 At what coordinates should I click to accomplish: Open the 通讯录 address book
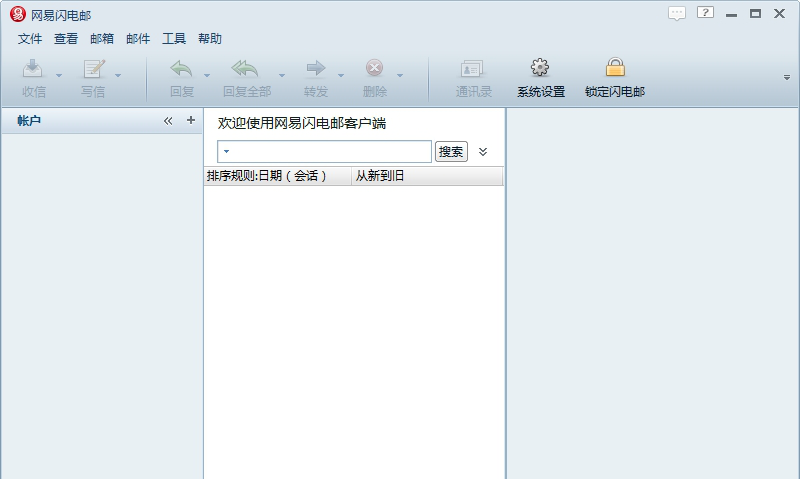pyautogui.click(x=473, y=78)
